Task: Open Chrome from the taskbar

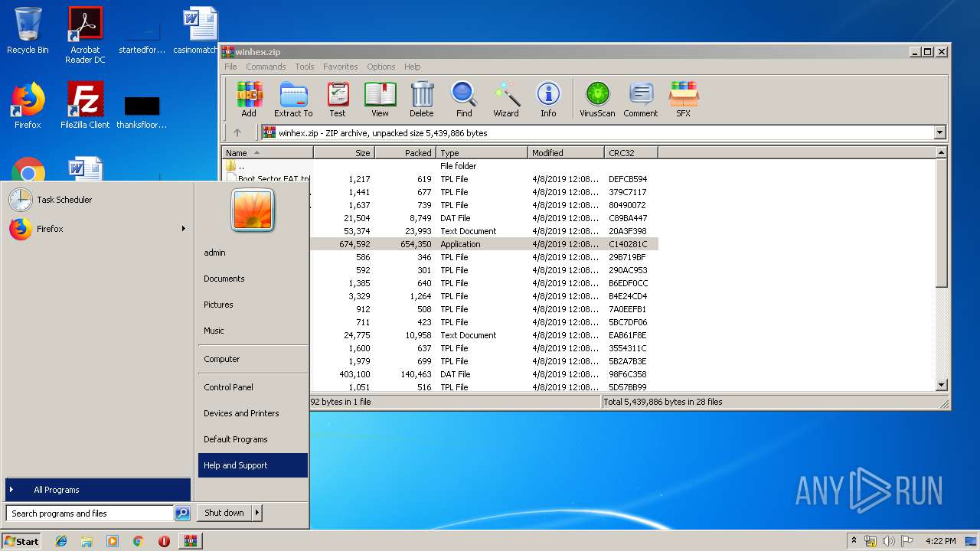Action: (138, 541)
